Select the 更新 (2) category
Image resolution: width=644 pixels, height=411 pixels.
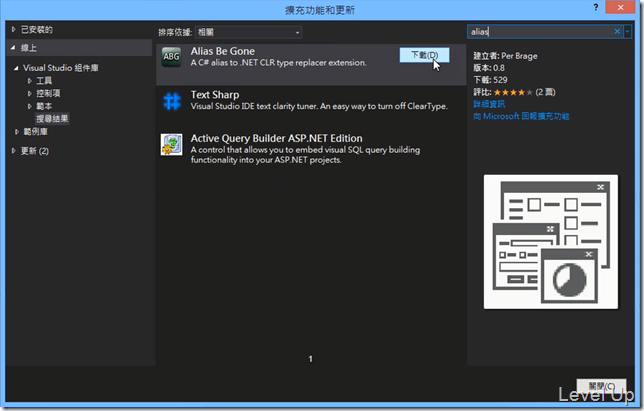(35, 151)
